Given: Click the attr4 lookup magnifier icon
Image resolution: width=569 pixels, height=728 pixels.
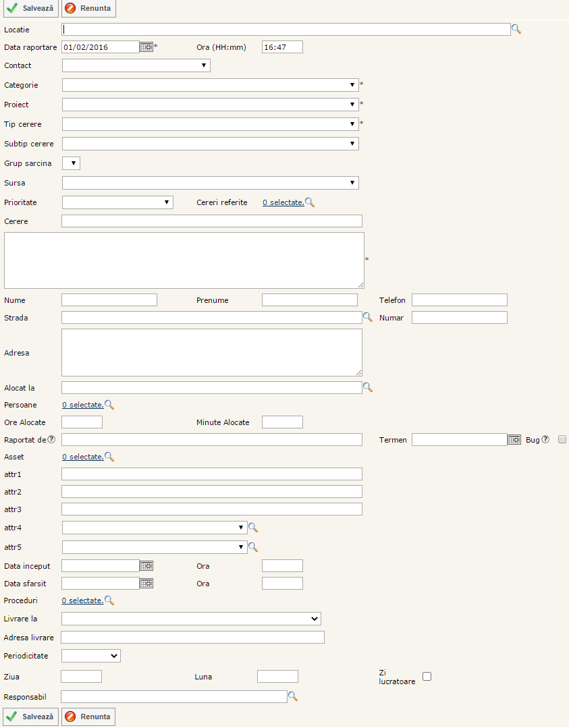Looking at the screenshot, I should pyautogui.click(x=253, y=528).
